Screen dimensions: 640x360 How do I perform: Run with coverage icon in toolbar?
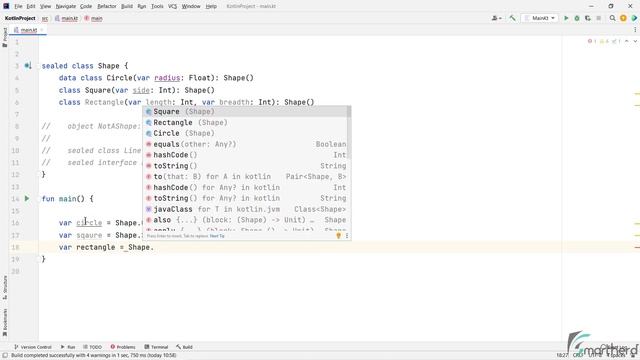coord(588,18)
